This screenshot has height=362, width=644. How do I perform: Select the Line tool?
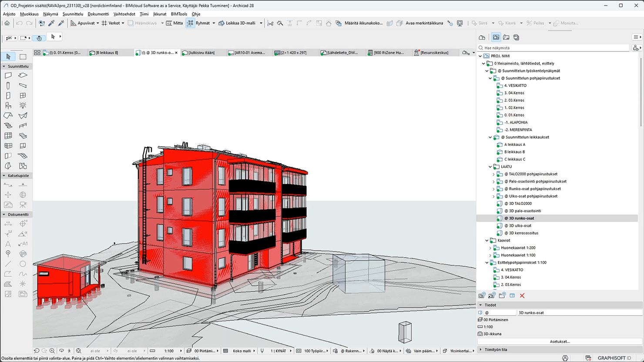[8, 264]
